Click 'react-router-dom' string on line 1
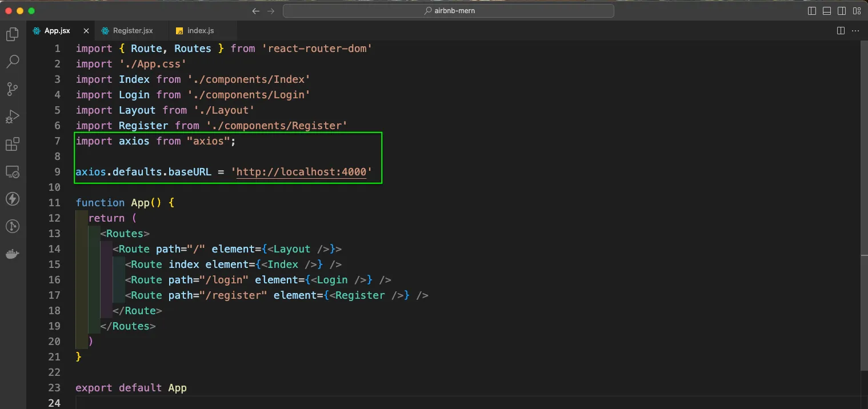 pos(317,49)
